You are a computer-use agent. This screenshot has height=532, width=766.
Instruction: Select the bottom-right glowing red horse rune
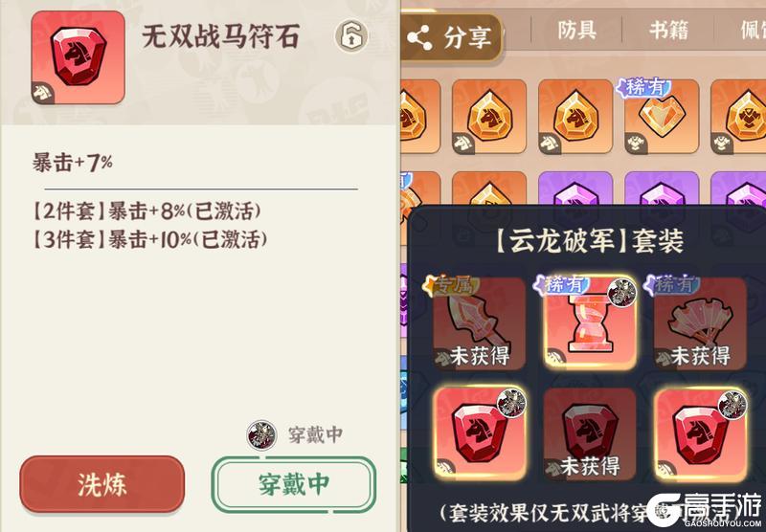[701, 432]
